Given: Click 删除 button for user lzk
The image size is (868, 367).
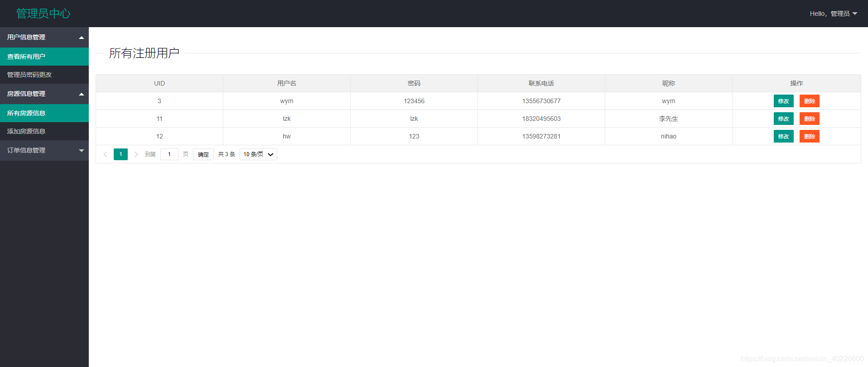Looking at the screenshot, I should tap(809, 119).
